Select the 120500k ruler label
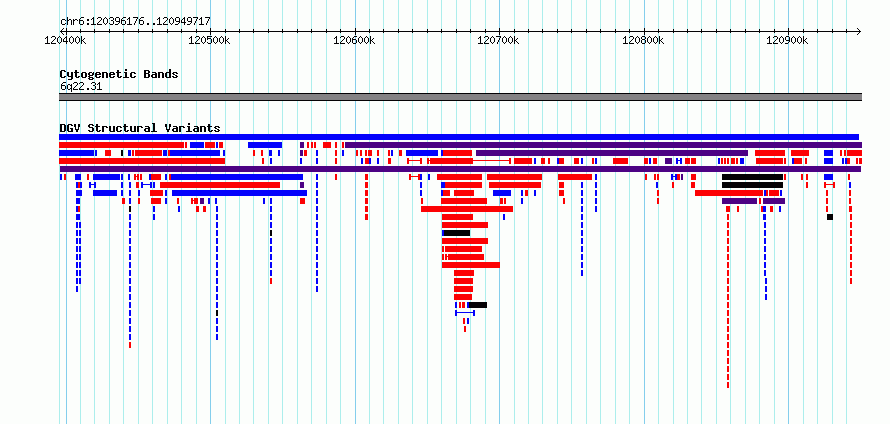This screenshot has width=890, height=424. [210, 40]
